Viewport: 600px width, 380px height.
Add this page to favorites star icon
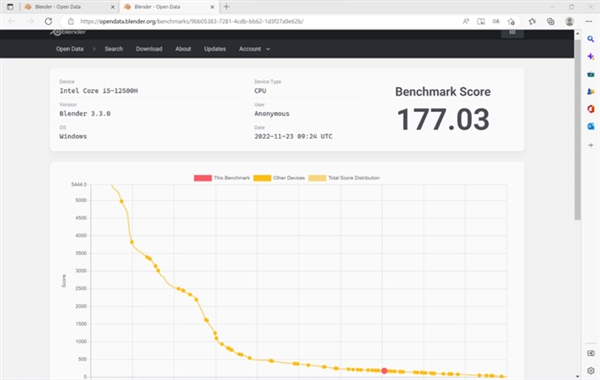[511, 21]
